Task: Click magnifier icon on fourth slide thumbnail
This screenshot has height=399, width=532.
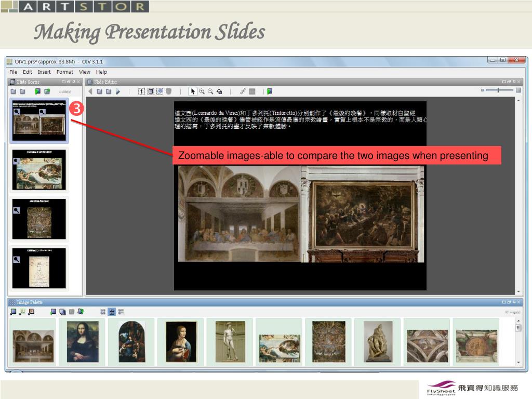Action: click(16, 260)
